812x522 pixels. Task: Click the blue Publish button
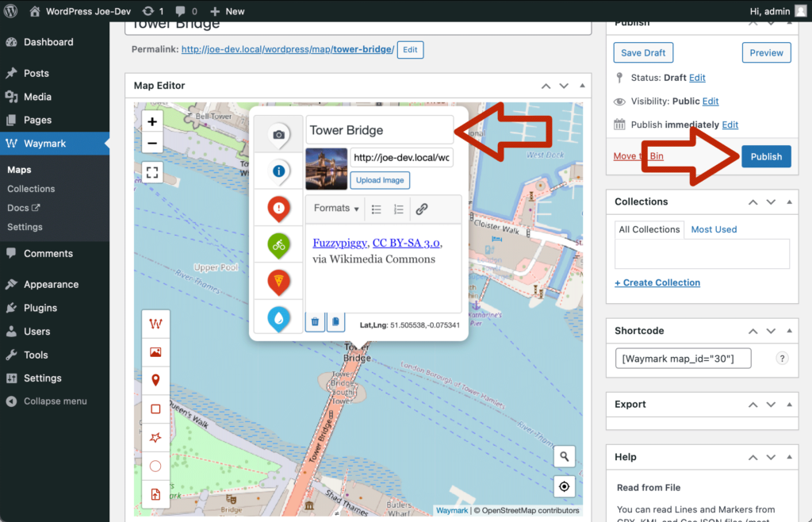pyautogui.click(x=766, y=156)
